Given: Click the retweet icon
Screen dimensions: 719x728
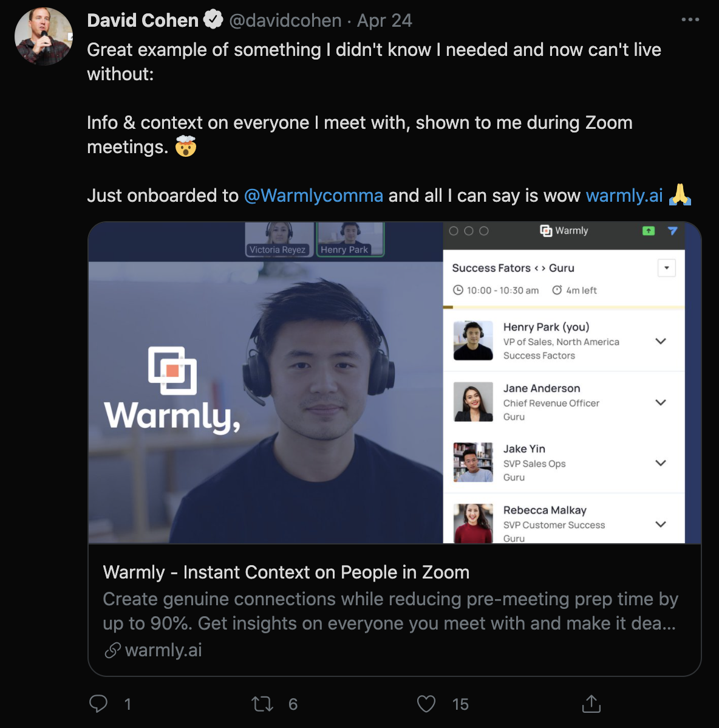Looking at the screenshot, I should click(262, 704).
